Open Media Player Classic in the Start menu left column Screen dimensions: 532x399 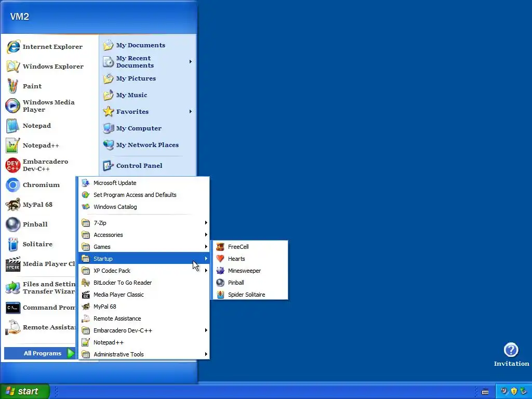pos(39,263)
